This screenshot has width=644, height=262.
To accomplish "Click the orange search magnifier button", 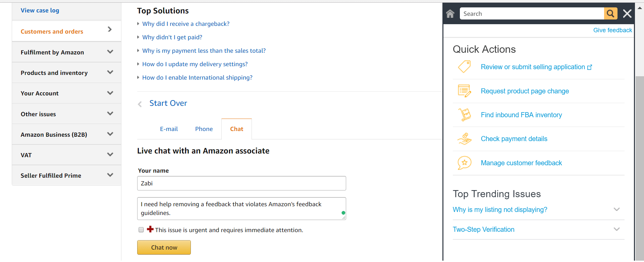I will (610, 13).
